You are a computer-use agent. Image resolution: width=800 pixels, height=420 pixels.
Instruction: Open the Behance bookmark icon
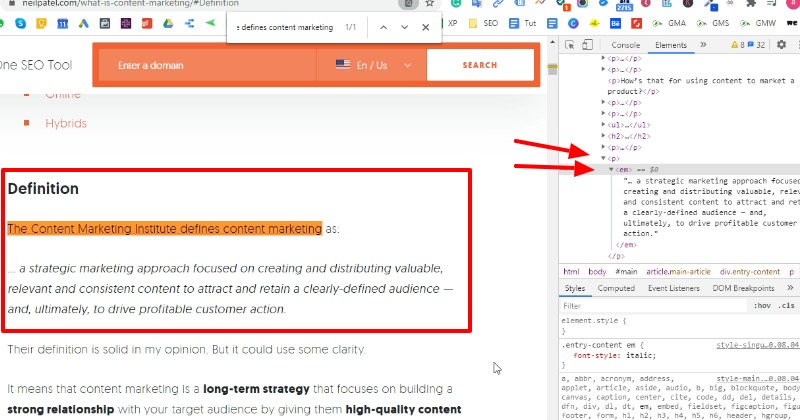tap(615, 23)
